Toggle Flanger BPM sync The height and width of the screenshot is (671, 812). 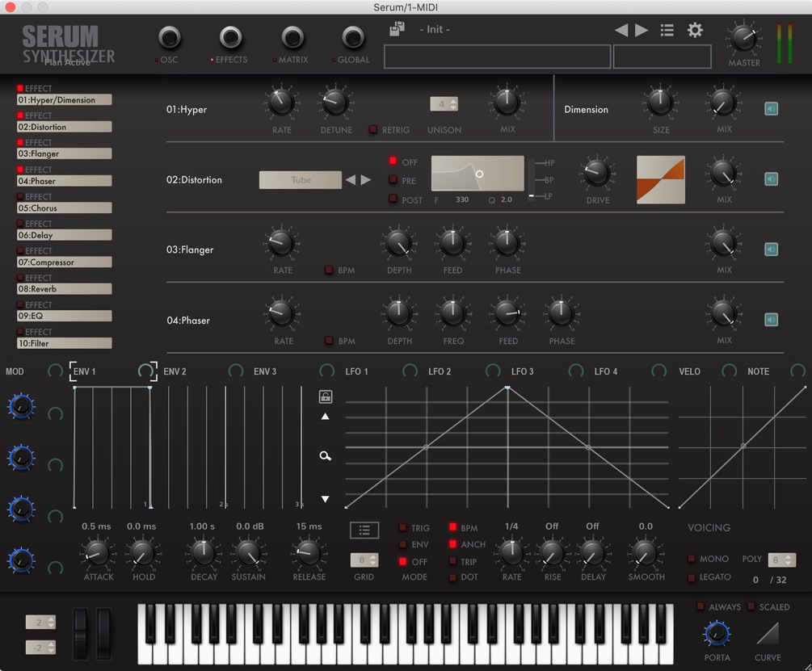[x=329, y=270]
